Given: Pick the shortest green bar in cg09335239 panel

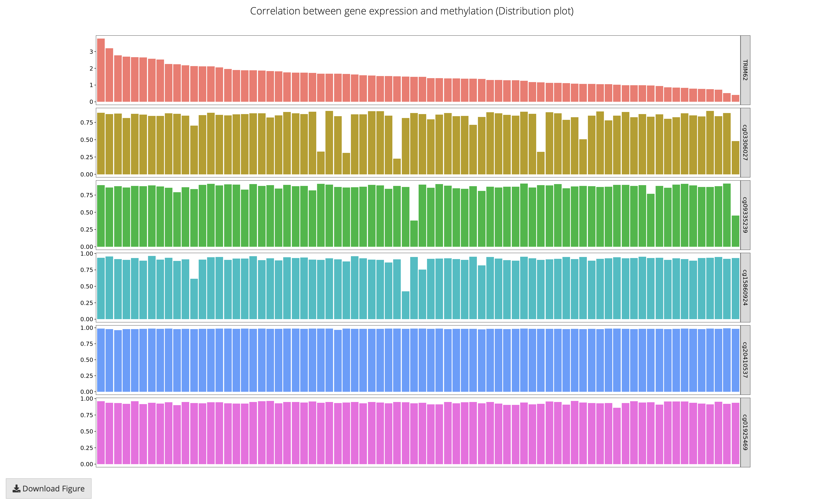Looking at the screenshot, I should [x=414, y=233].
